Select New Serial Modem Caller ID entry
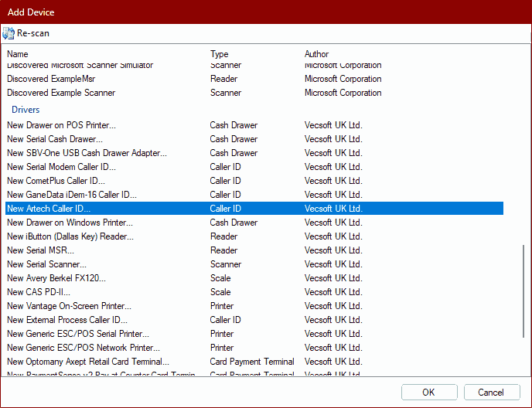Image resolution: width=532 pixels, height=408 pixels. pyautogui.click(x=61, y=167)
